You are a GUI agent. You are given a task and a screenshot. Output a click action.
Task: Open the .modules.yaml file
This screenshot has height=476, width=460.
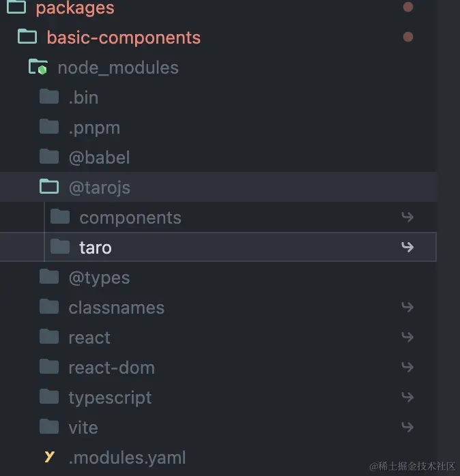tap(127, 458)
